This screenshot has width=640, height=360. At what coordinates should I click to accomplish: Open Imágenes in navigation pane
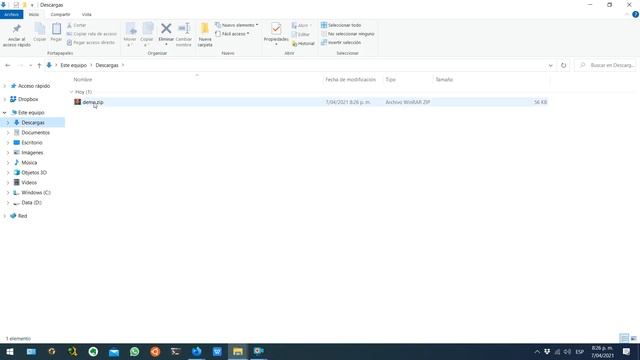(x=32, y=153)
